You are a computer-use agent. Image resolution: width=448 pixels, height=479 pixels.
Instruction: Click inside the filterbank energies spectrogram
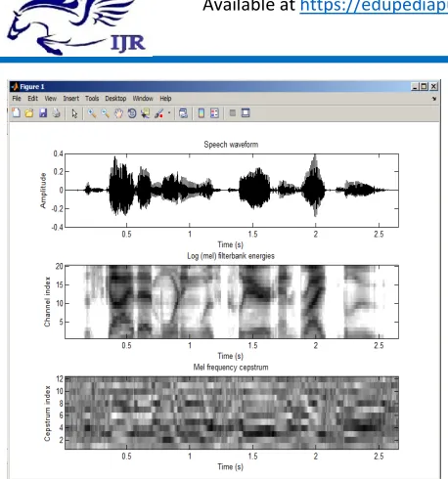232,302
